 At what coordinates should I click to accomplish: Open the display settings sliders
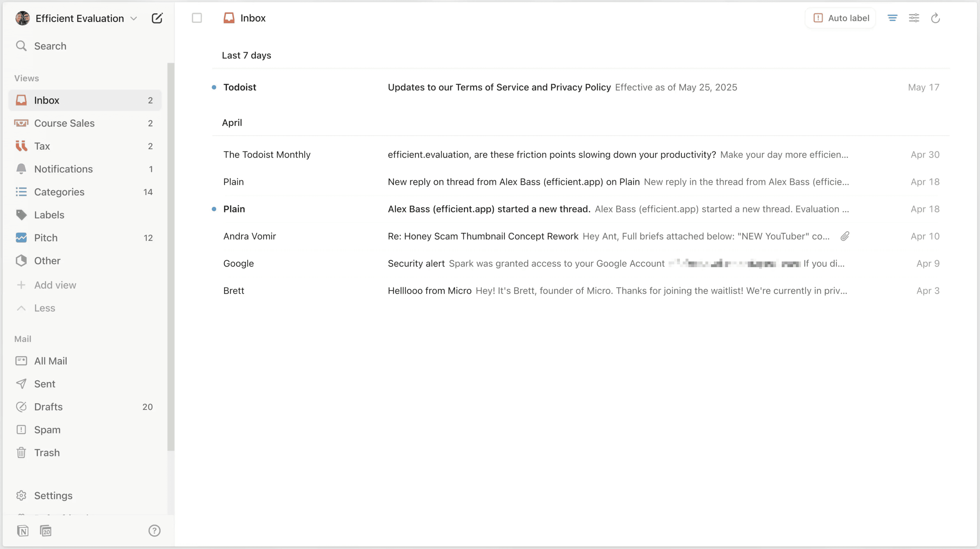914,18
